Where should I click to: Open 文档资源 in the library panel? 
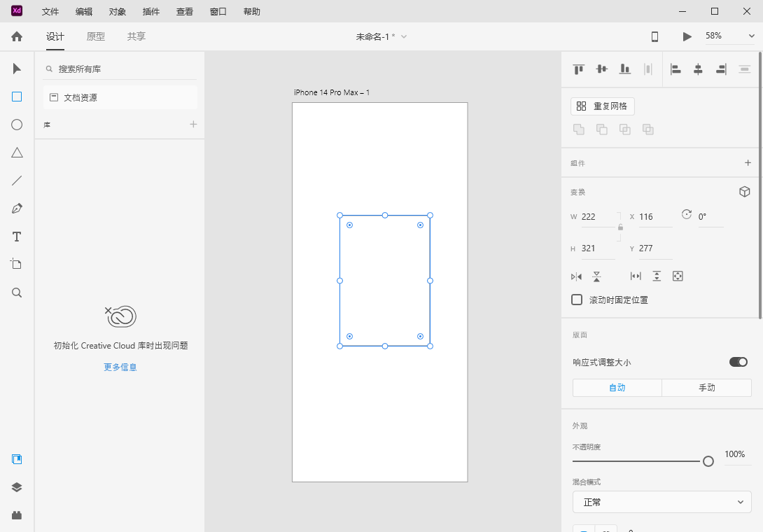(x=120, y=97)
